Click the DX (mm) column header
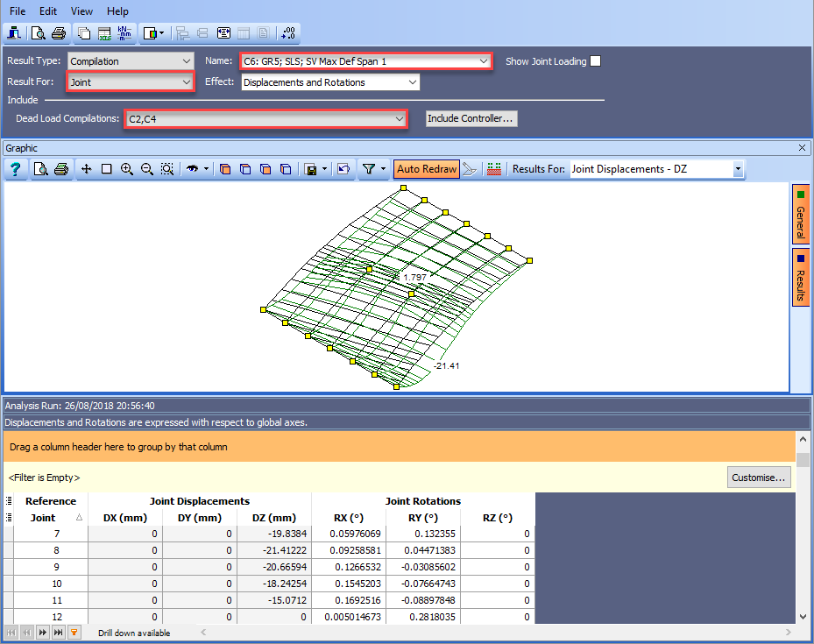This screenshot has height=644, width=814. (x=125, y=517)
